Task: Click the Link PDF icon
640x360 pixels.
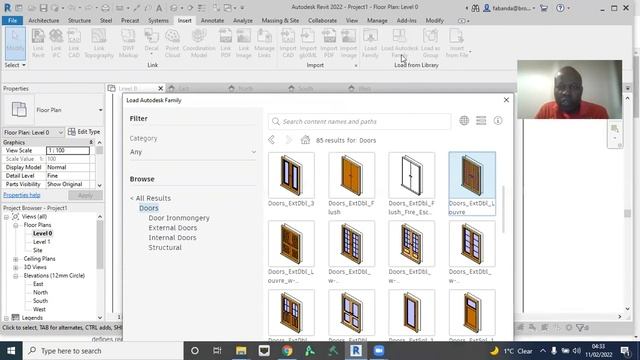Action: point(226,43)
